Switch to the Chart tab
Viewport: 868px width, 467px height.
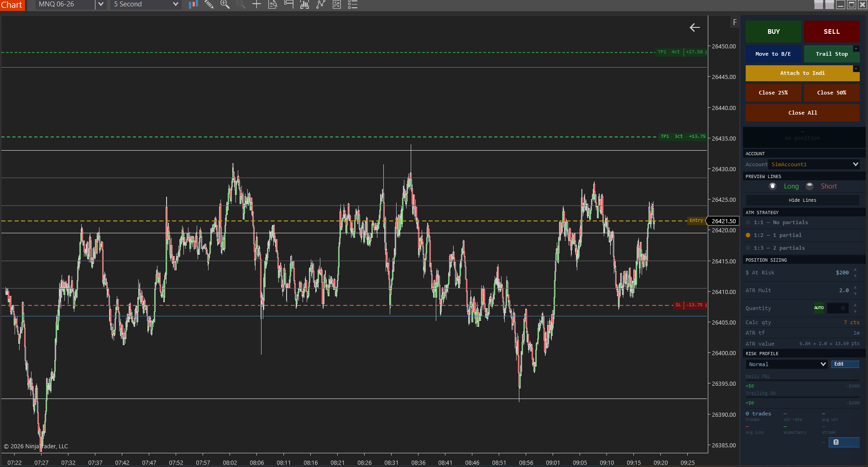[12, 5]
